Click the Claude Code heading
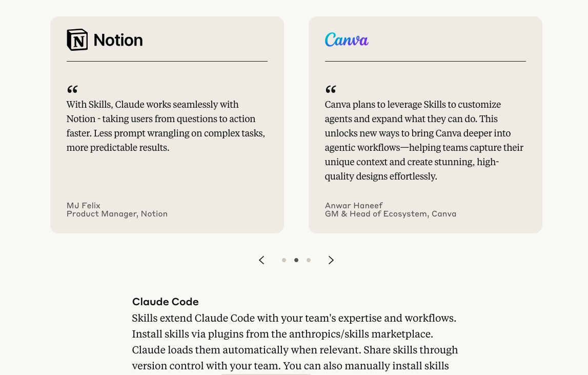588x375 pixels. click(x=166, y=302)
